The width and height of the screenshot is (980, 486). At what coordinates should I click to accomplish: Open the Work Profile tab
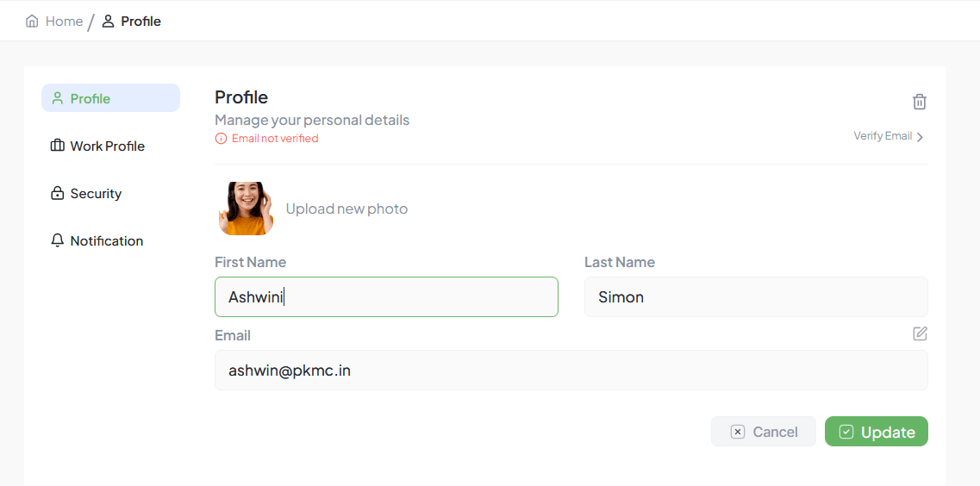(107, 146)
